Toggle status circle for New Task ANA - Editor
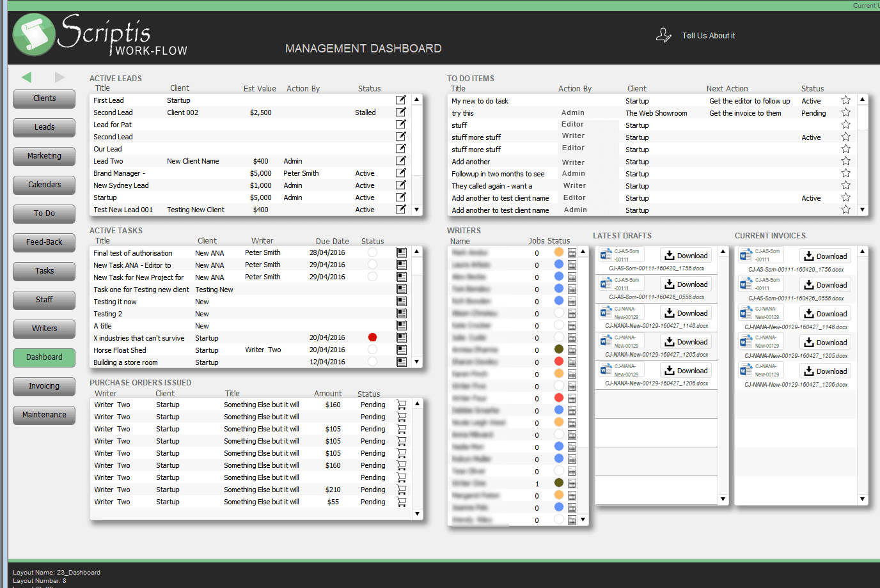Image resolution: width=880 pixels, height=588 pixels. 372,265
